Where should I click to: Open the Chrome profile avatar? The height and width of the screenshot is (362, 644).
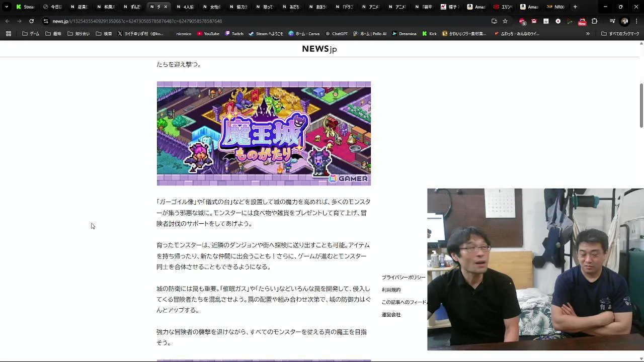(625, 21)
